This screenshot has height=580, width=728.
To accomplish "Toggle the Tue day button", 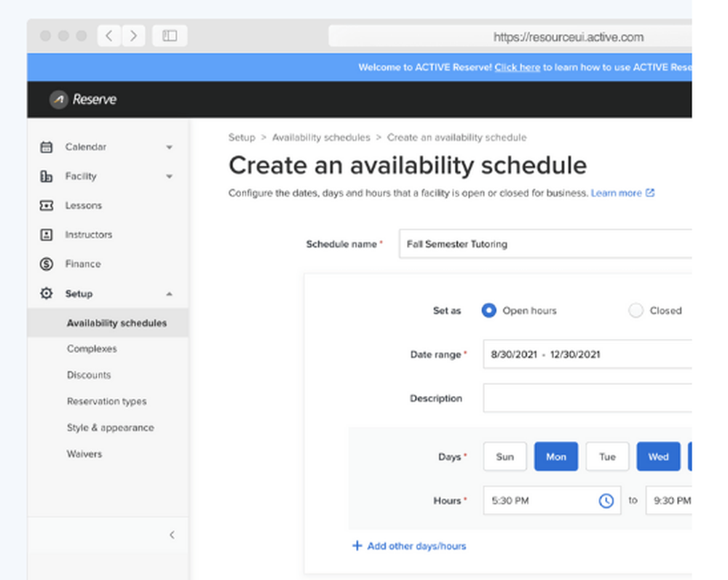I will point(607,456).
